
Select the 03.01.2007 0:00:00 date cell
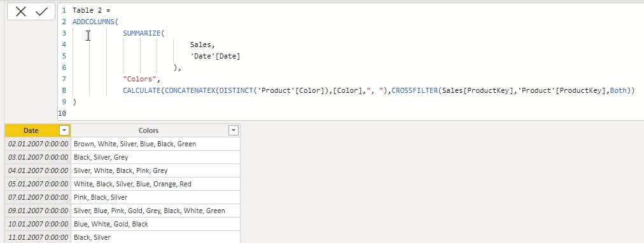(38, 157)
